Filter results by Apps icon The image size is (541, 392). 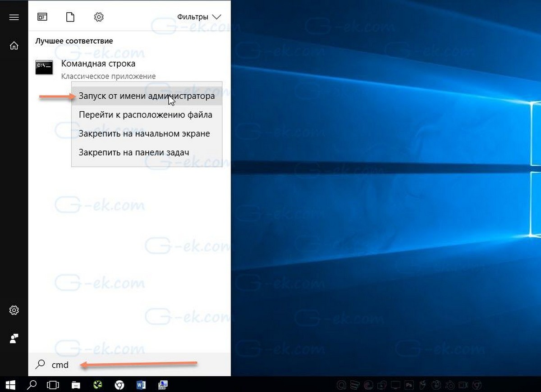point(42,17)
